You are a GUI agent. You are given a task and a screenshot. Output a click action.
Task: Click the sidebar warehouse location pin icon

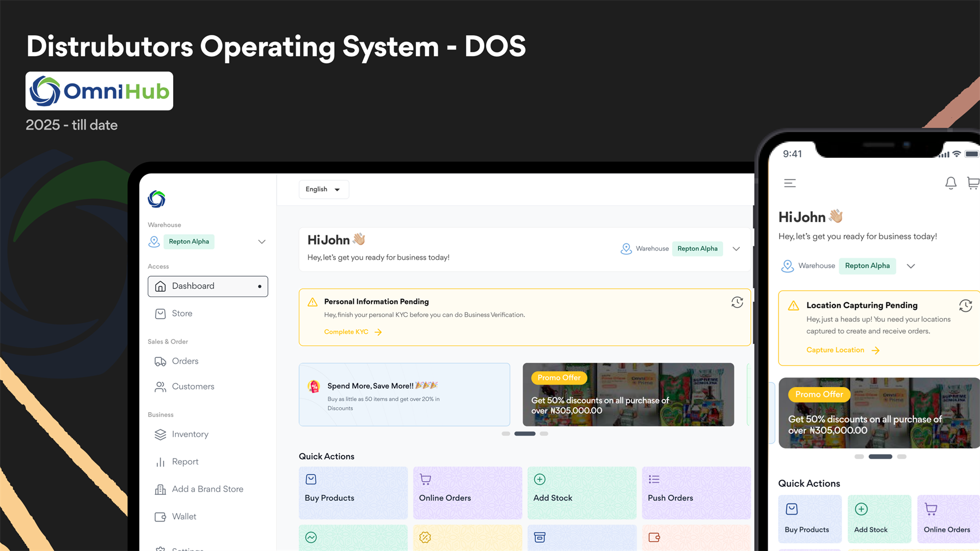[x=154, y=242]
